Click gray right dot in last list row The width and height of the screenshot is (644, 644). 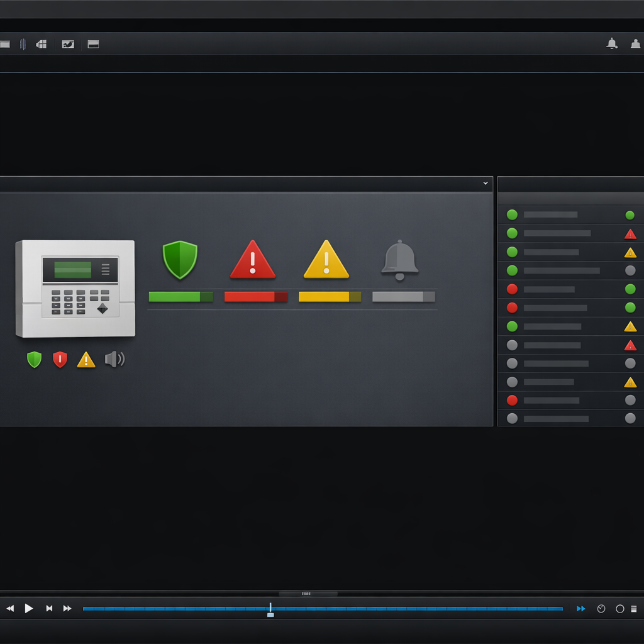[x=630, y=418]
